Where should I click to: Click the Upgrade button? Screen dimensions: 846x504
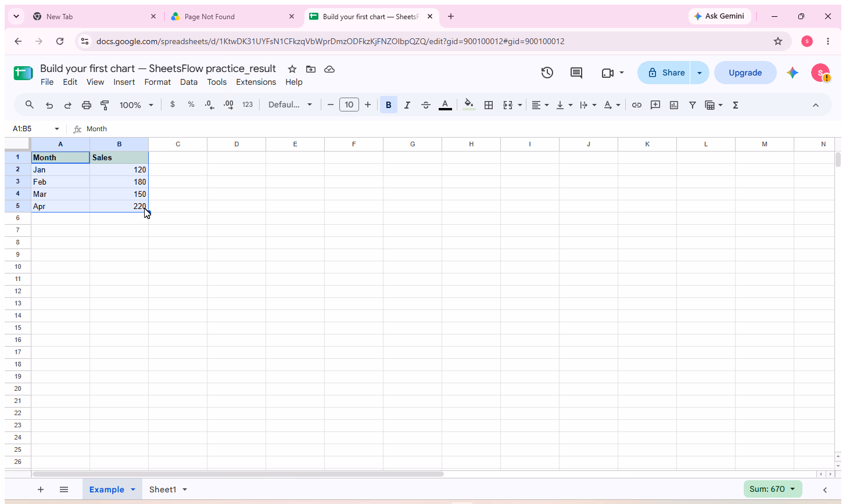(x=745, y=73)
